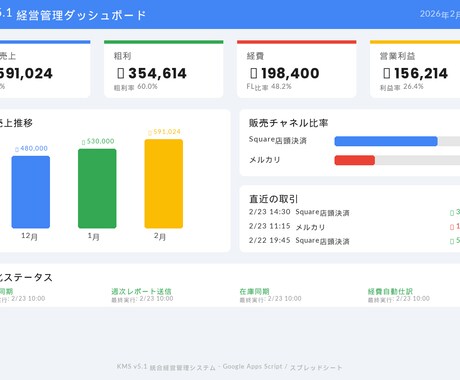Click the yellow 2月 sales bar
The width and height of the screenshot is (460, 380).
(164, 184)
